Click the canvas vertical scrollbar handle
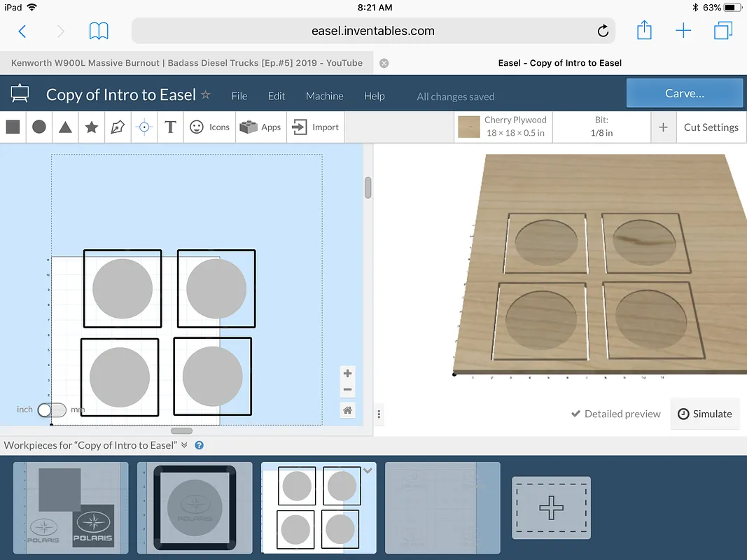The width and height of the screenshot is (747, 560). click(x=368, y=188)
